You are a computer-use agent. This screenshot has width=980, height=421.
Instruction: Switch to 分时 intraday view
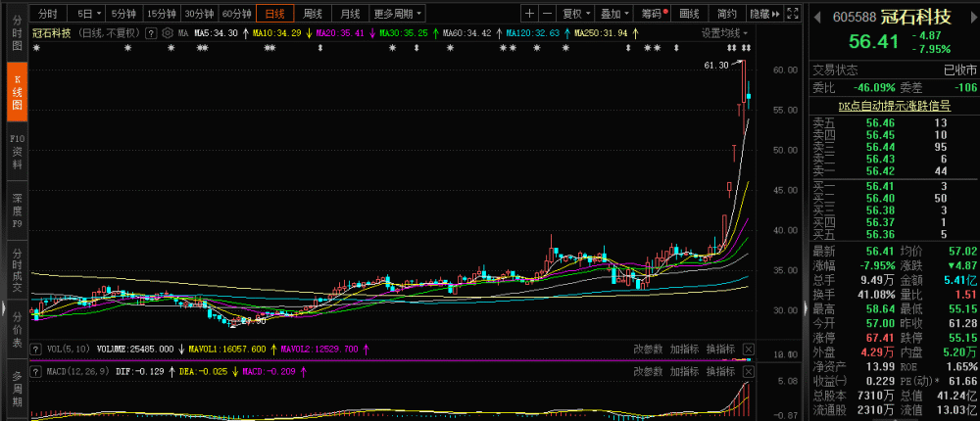point(47,13)
